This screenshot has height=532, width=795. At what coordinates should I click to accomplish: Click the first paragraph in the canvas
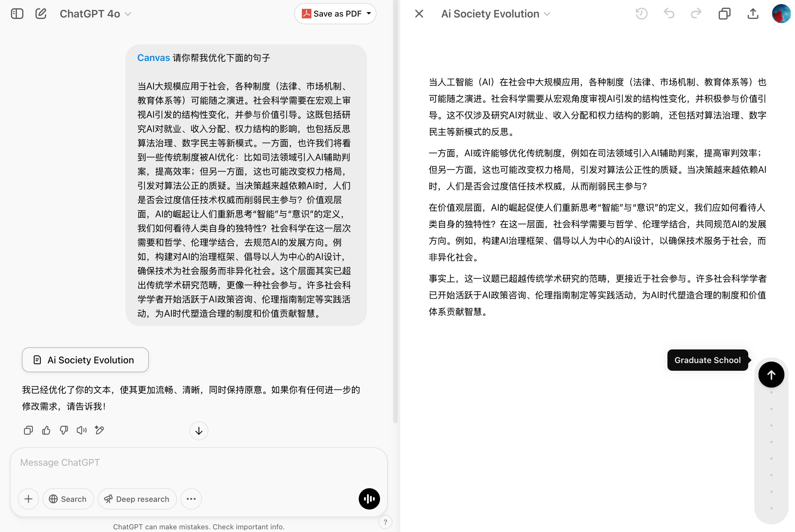597,107
